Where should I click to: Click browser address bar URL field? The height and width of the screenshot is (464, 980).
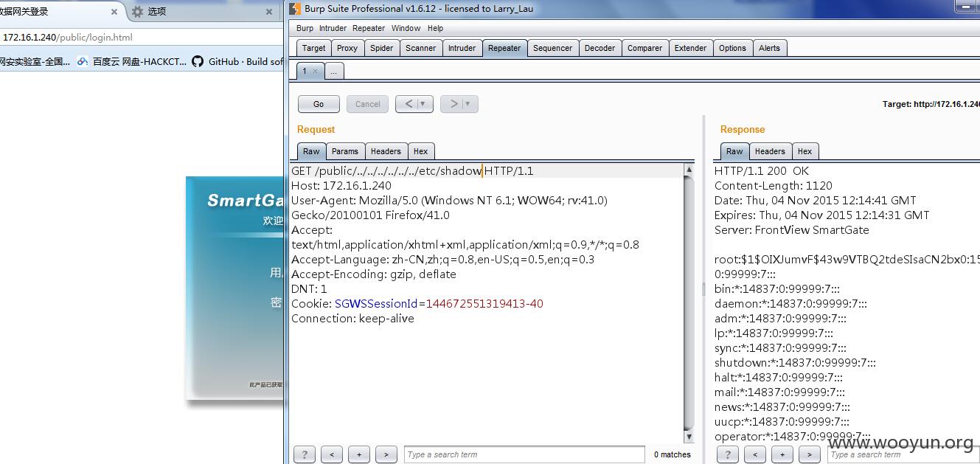[142, 37]
